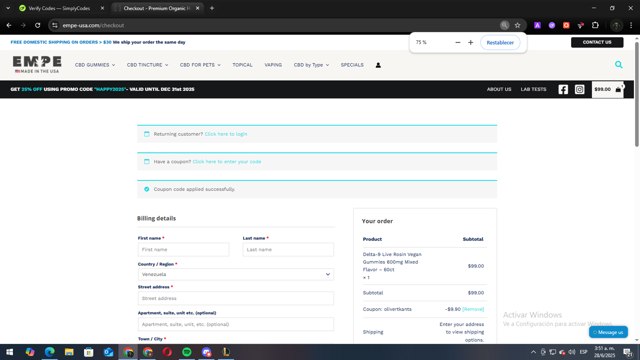Click the Restablecer zoom reset button
The image size is (640, 360).
click(500, 42)
